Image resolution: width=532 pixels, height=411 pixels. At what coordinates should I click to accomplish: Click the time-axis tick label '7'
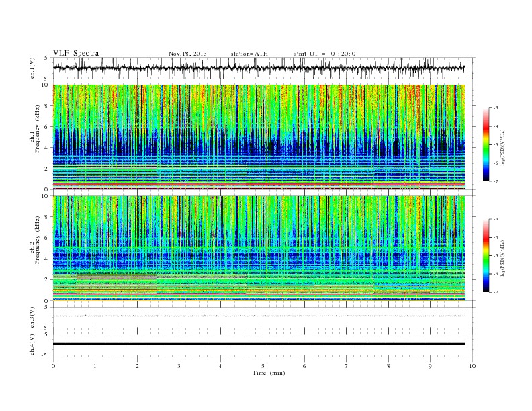(347, 366)
